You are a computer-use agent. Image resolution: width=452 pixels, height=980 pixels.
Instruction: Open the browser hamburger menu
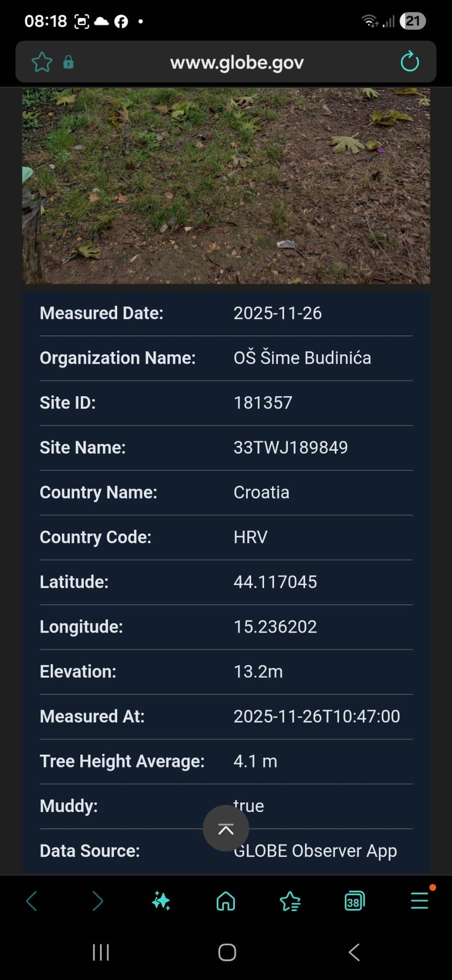click(x=419, y=901)
